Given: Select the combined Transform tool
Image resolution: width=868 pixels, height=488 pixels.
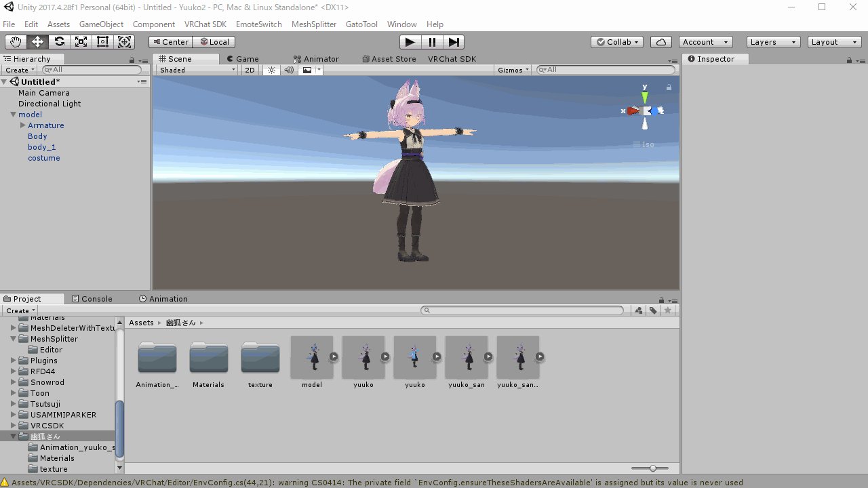Looking at the screenshot, I should [x=124, y=42].
